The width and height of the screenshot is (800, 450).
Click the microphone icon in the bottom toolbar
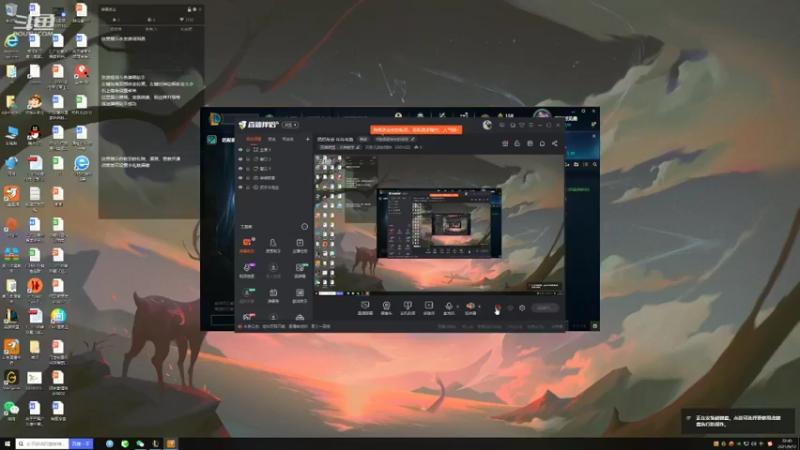(448, 308)
